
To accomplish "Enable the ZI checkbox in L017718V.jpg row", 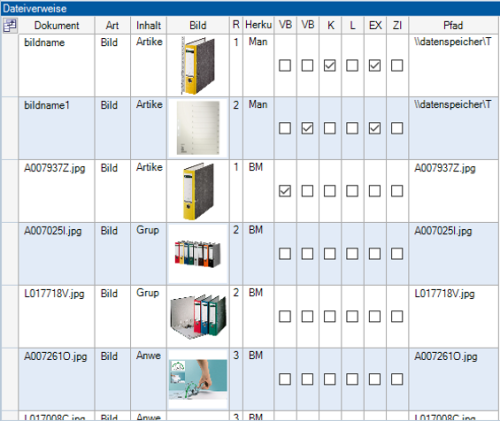I will (x=397, y=316).
